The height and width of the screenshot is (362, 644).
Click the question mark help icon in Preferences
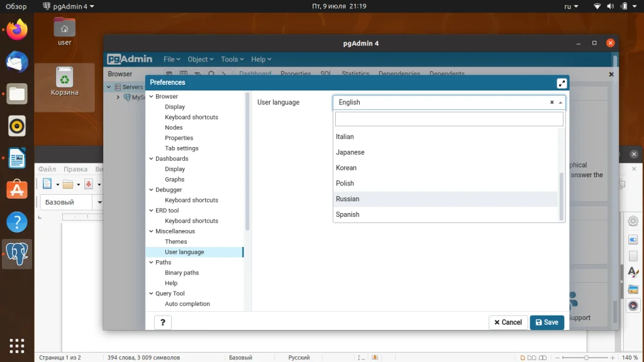(x=162, y=322)
